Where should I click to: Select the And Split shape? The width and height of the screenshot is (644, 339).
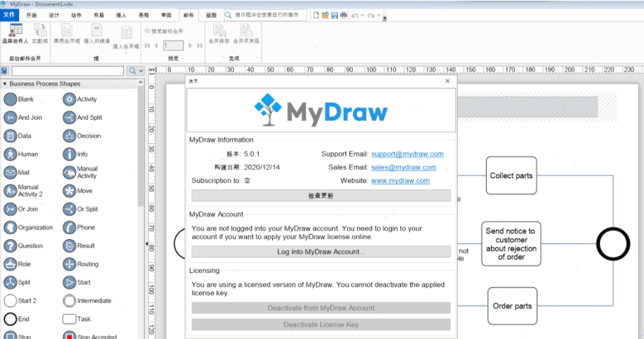[82, 118]
